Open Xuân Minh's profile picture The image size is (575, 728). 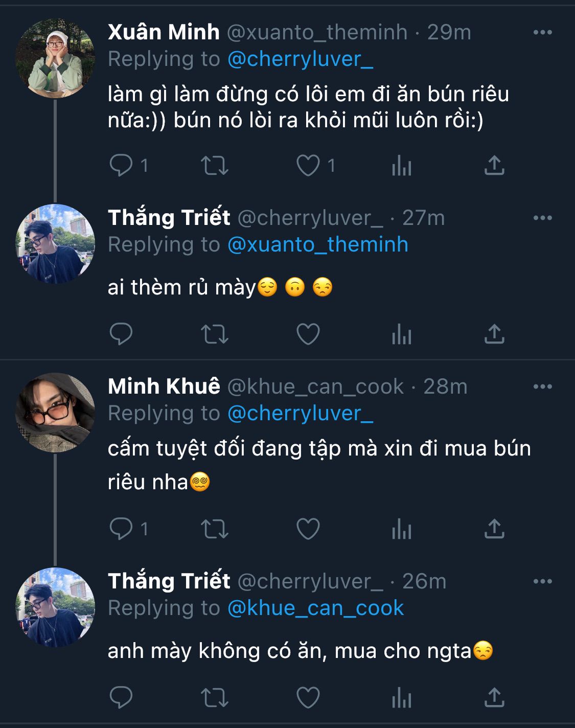(55, 58)
